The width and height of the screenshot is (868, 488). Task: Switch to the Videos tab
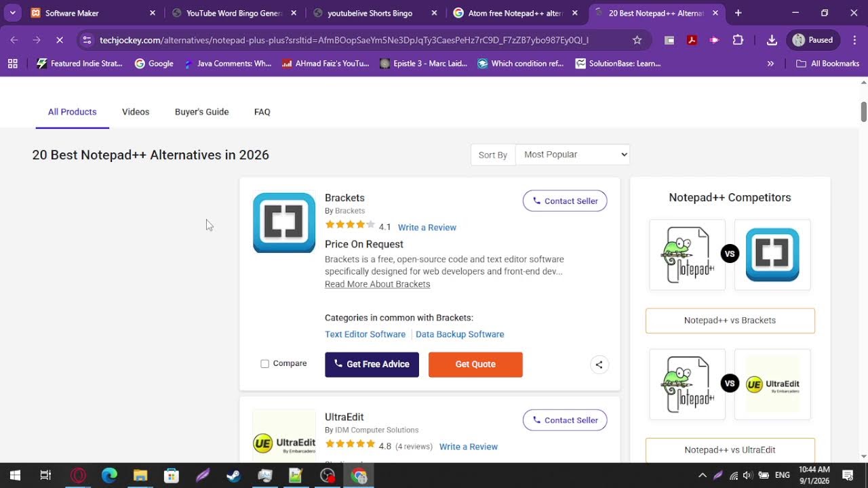[136, 112]
